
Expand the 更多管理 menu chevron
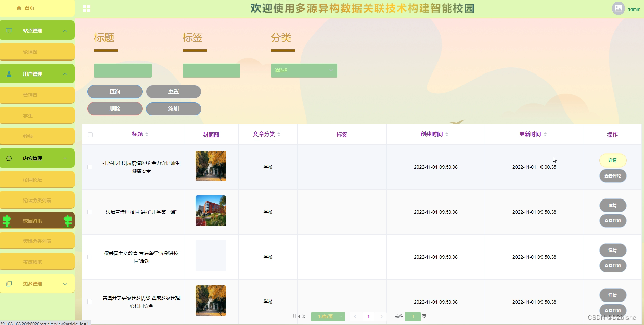65,284
